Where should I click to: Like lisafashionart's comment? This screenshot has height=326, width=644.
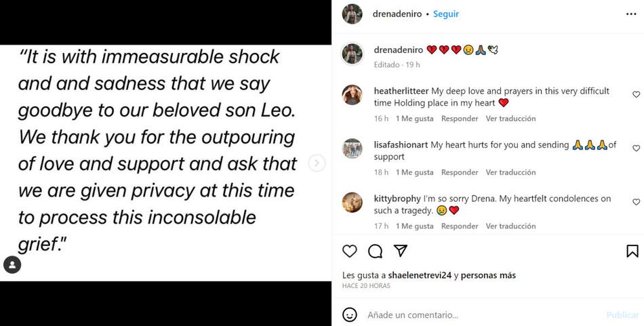(636, 148)
